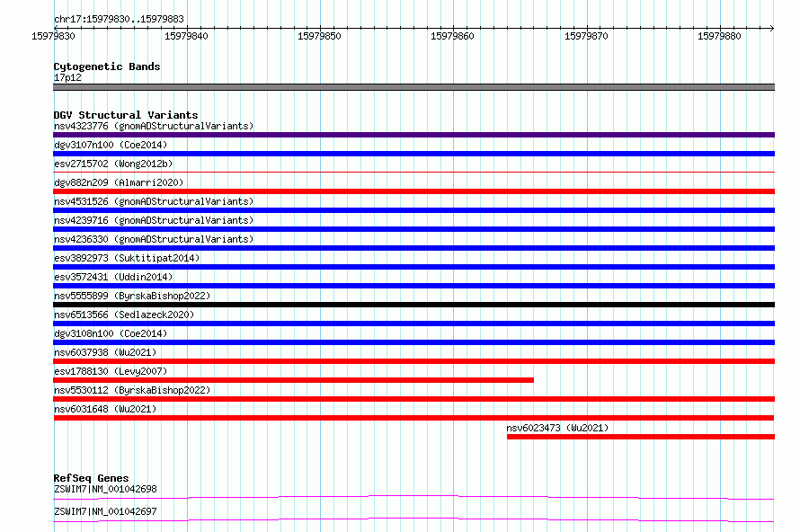Click the chr17:15979830..15979883 region label
This screenshot has height=532, width=800.
pos(119,19)
